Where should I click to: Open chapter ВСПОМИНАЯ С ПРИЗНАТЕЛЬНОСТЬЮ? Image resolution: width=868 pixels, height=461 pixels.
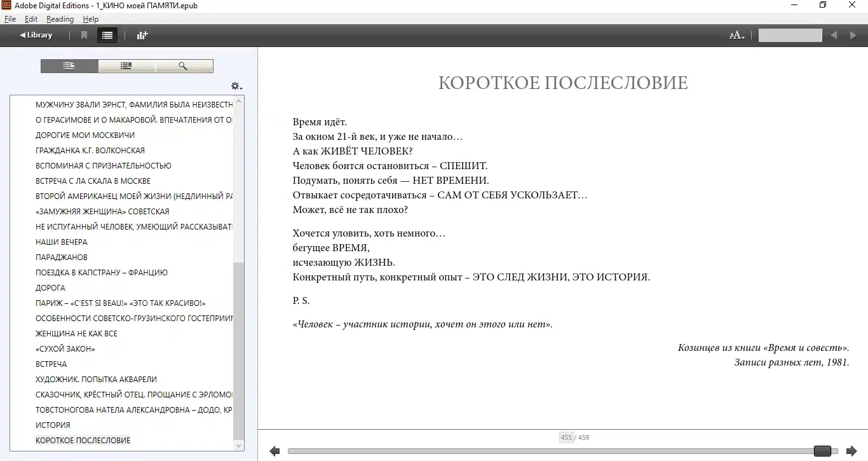click(104, 165)
